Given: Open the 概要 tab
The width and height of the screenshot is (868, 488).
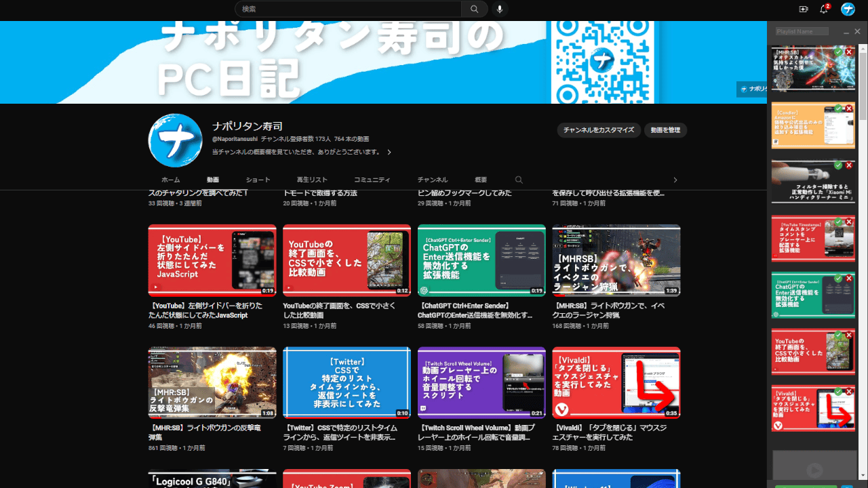Looking at the screenshot, I should coord(481,180).
